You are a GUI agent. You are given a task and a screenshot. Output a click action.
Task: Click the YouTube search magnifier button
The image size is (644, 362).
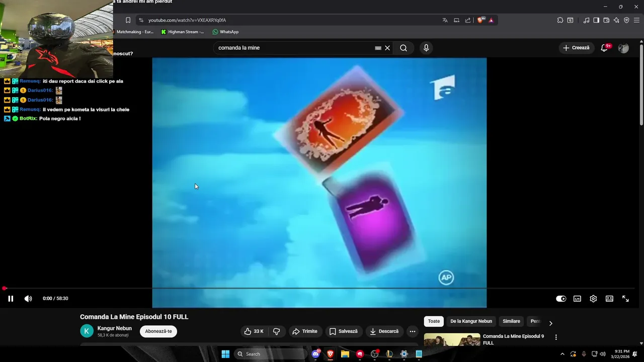tap(404, 48)
